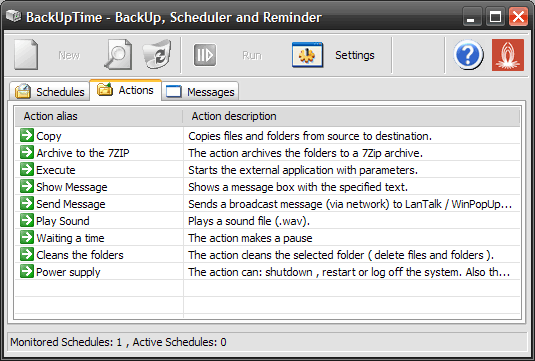This screenshot has height=361, width=535.
Task: Click the blank page New icon
Action: 26,55
